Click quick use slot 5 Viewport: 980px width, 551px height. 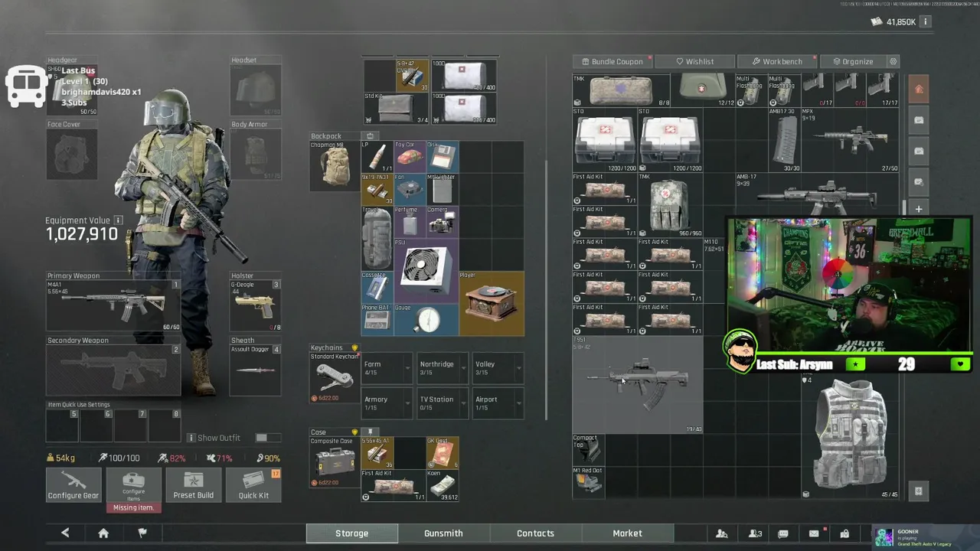(x=63, y=425)
